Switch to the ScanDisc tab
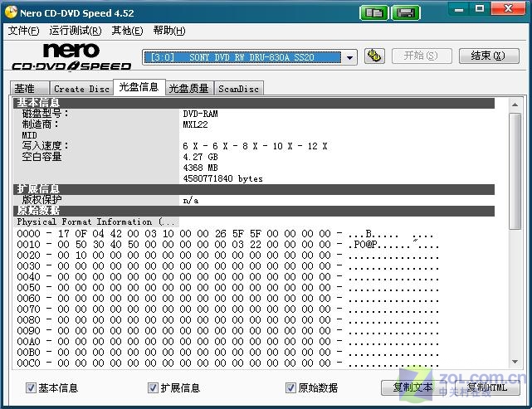Viewport: 532px width, 409px height. (x=238, y=89)
